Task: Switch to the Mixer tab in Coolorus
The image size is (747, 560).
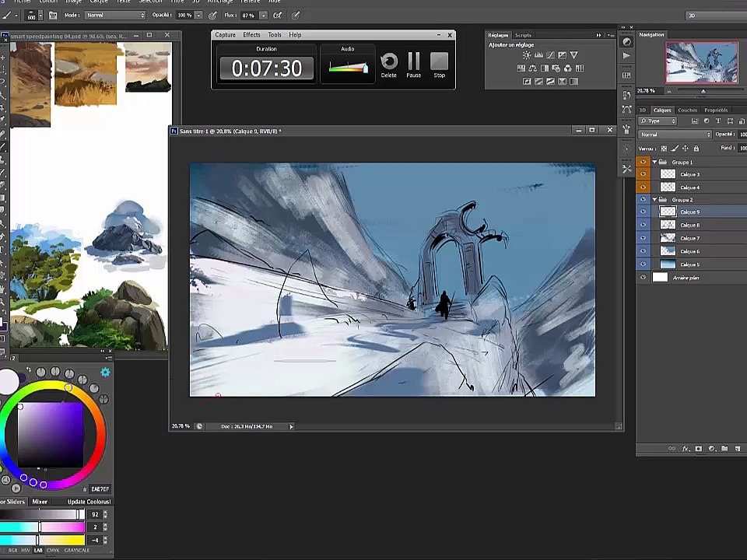Action: click(x=40, y=502)
